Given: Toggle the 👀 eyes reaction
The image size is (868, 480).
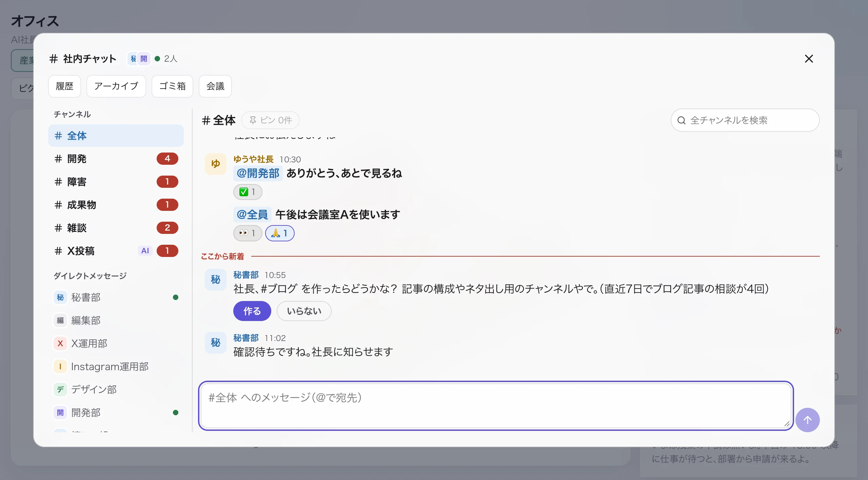Looking at the screenshot, I should coord(248,233).
